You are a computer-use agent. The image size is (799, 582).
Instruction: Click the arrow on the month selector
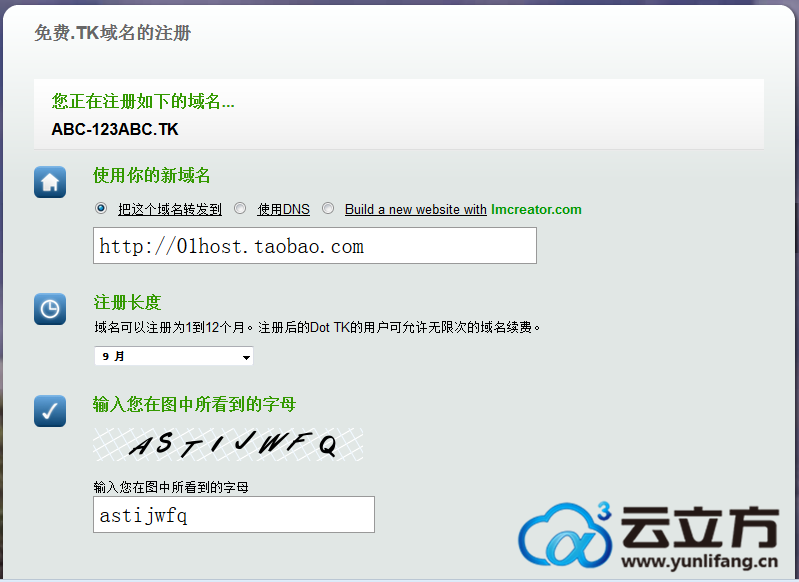point(245,357)
